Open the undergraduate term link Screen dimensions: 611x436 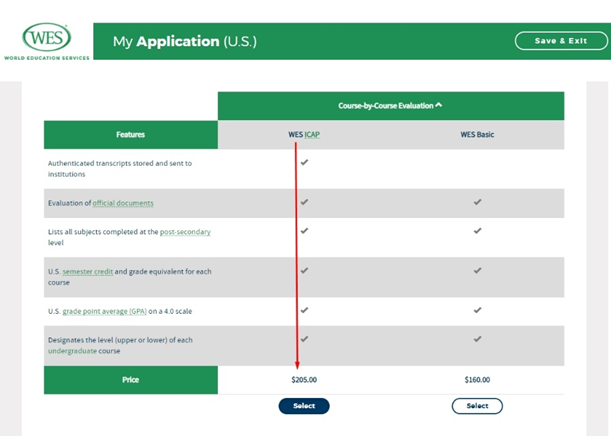click(72, 351)
